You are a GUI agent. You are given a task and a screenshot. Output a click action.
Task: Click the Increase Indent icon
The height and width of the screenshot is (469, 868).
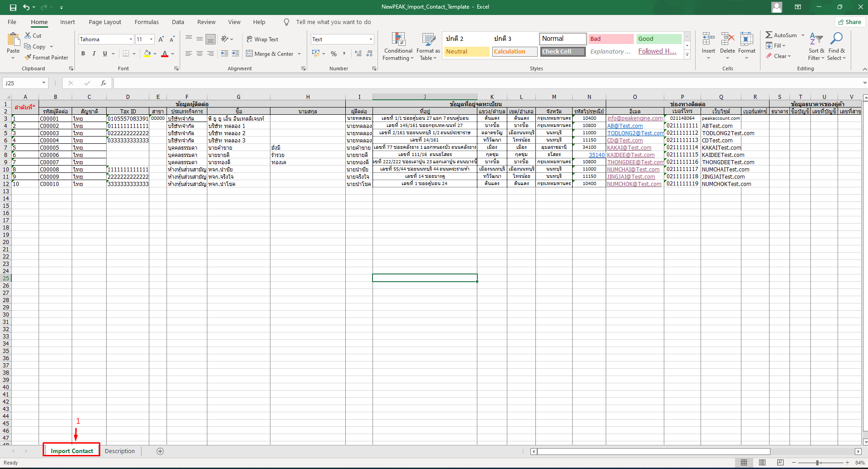[235, 54]
